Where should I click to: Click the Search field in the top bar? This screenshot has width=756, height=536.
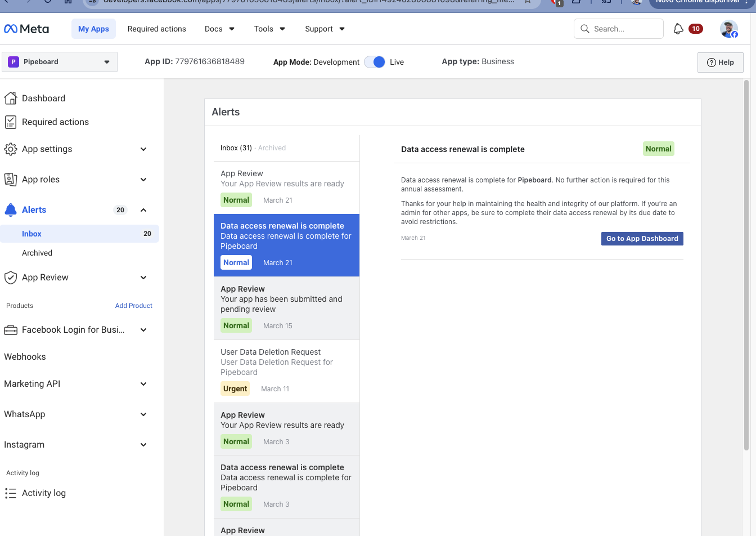tap(618, 28)
